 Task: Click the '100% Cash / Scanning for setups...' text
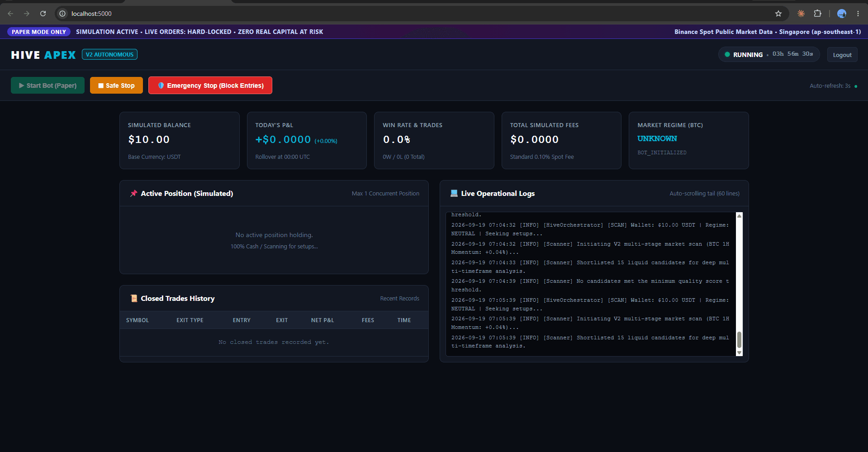click(x=274, y=247)
